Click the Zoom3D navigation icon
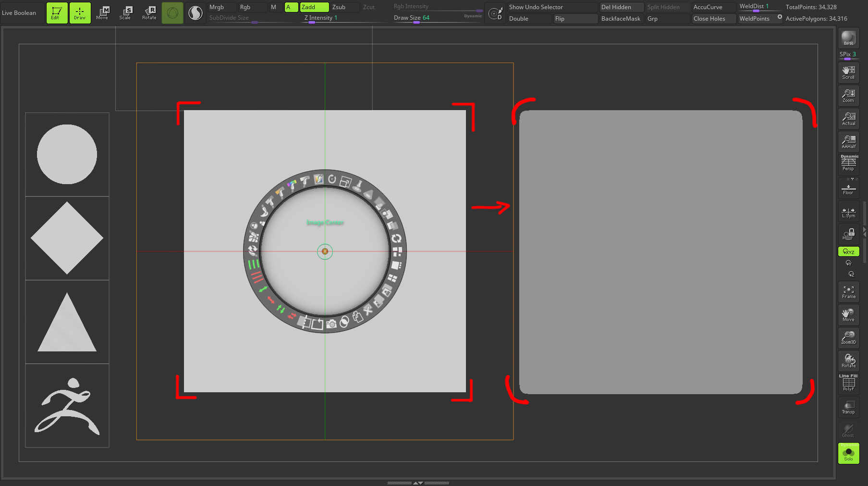868x486 pixels. pos(848,337)
